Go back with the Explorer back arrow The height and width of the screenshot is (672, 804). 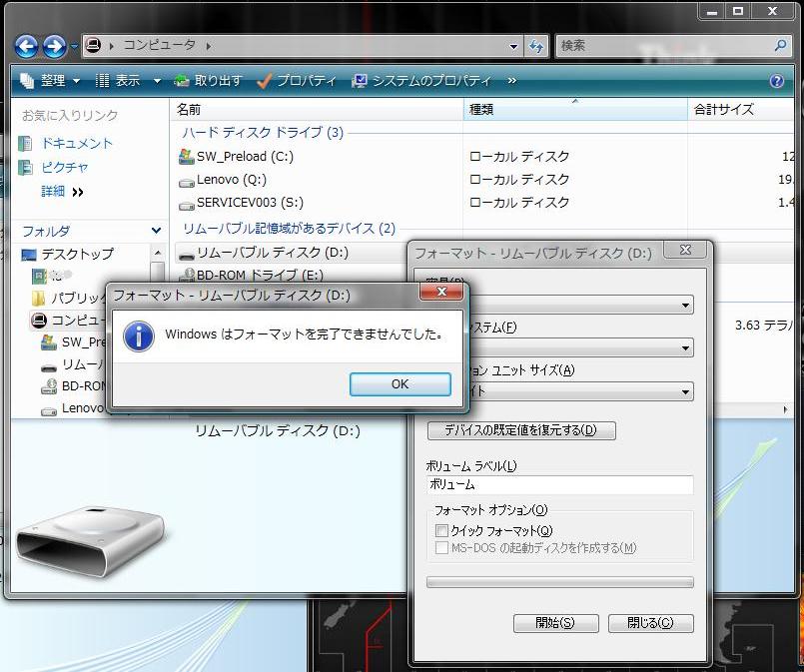pyautogui.click(x=26, y=46)
